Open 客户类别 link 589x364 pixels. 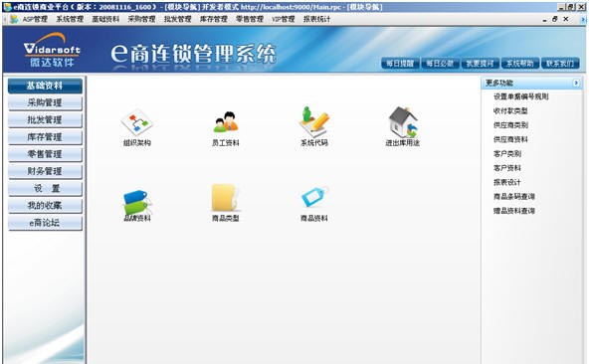coord(507,153)
